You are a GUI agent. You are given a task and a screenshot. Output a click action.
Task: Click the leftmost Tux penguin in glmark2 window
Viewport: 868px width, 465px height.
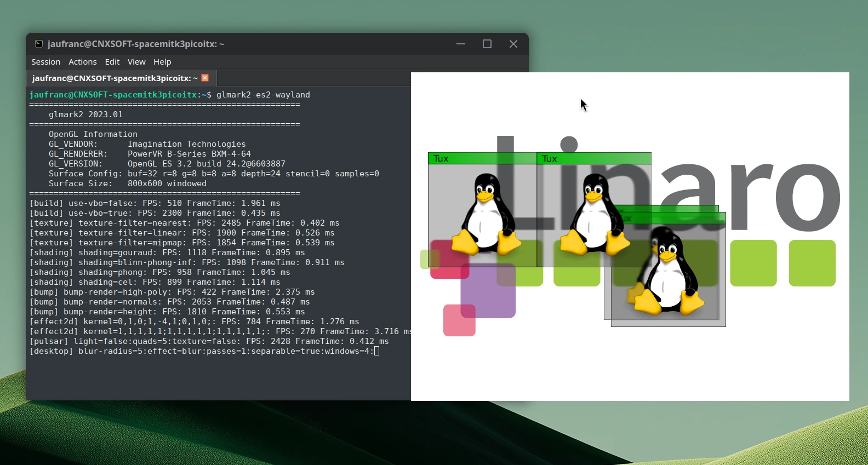tap(486, 215)
